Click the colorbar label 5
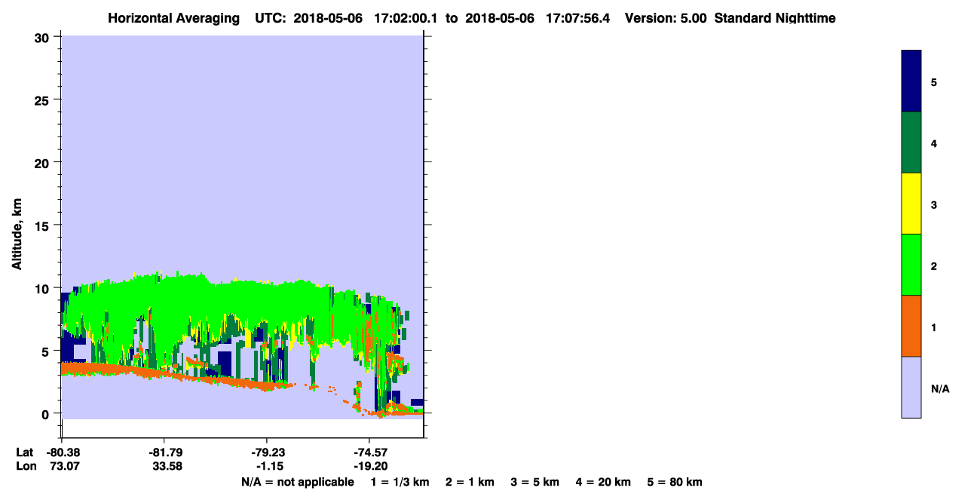The width and height of the screenshot is (980, 503). point(934,81)
